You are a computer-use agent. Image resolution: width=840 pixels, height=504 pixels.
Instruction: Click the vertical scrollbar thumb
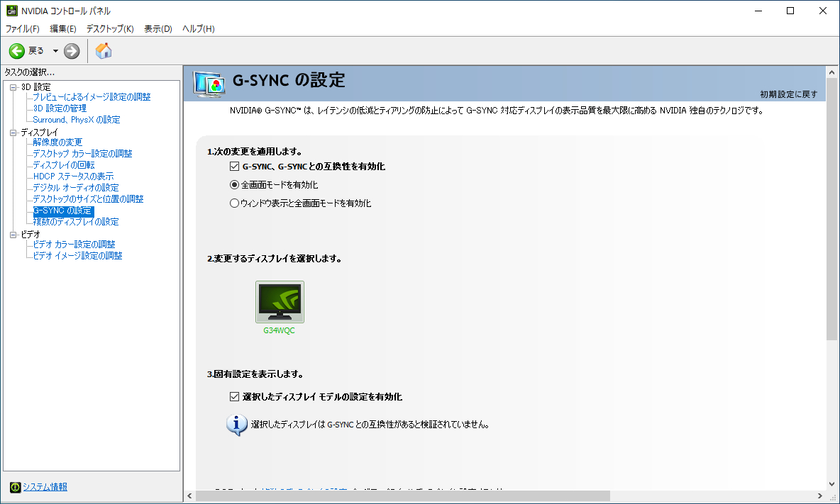coord(831,209)
